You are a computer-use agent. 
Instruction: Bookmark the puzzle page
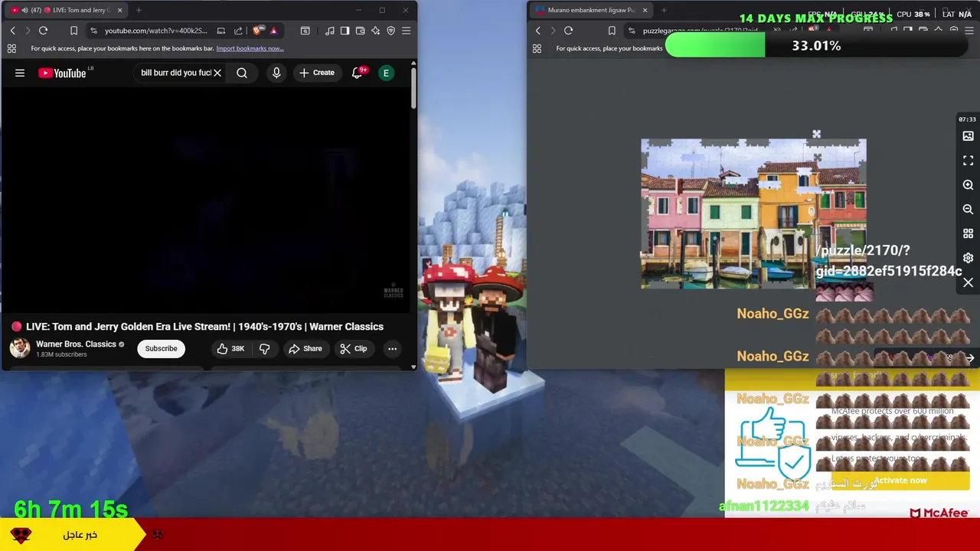click(611, 31)
